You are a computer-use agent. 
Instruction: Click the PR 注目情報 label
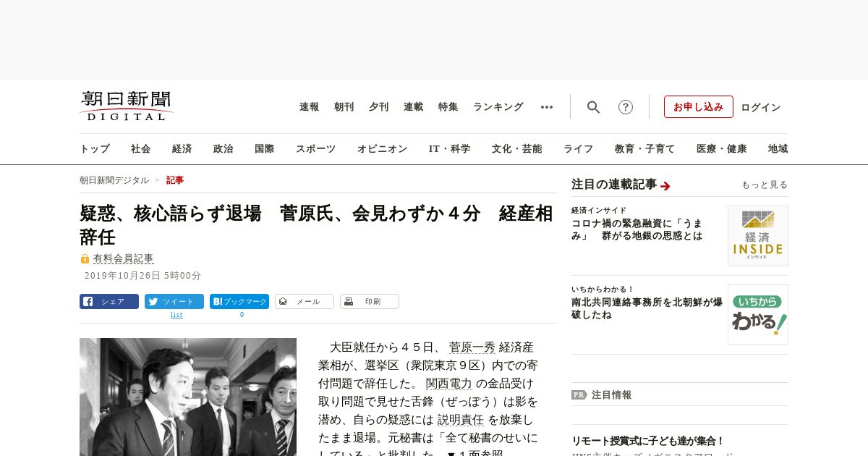click(x=602, y=395)
